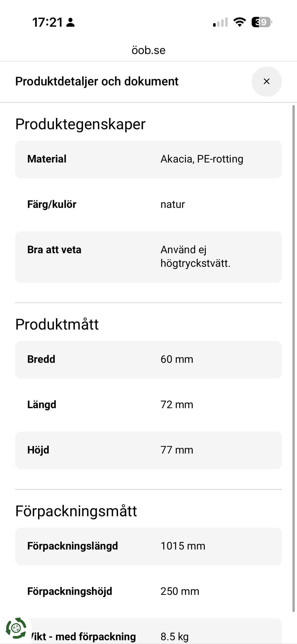The image size is (297, 644).
Task: Tap the Wi-Fi status icon
Action: [x=239, y=22]
